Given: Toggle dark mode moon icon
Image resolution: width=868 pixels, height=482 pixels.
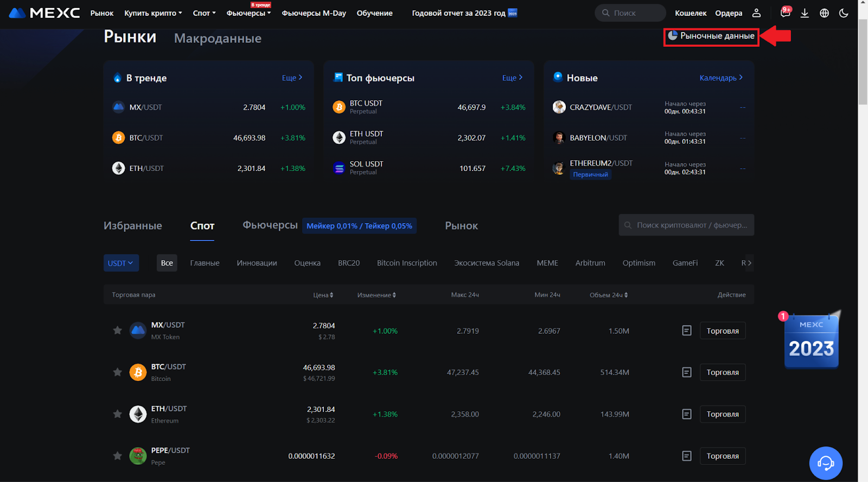Looking at the screenshot, I should (844, 13).
